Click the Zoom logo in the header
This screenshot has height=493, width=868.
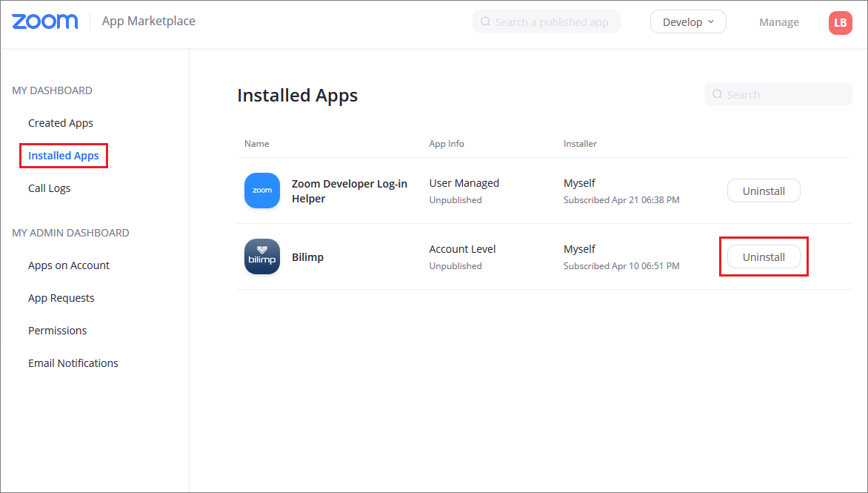(45, 21)
